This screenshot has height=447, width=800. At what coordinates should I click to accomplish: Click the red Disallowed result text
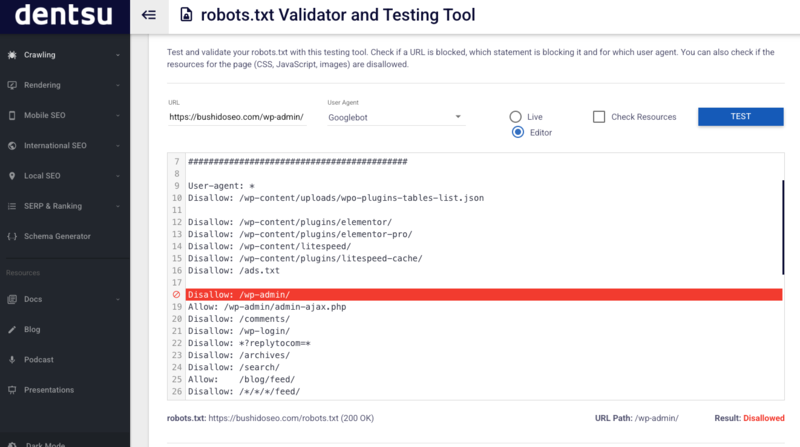click(764, 418)
